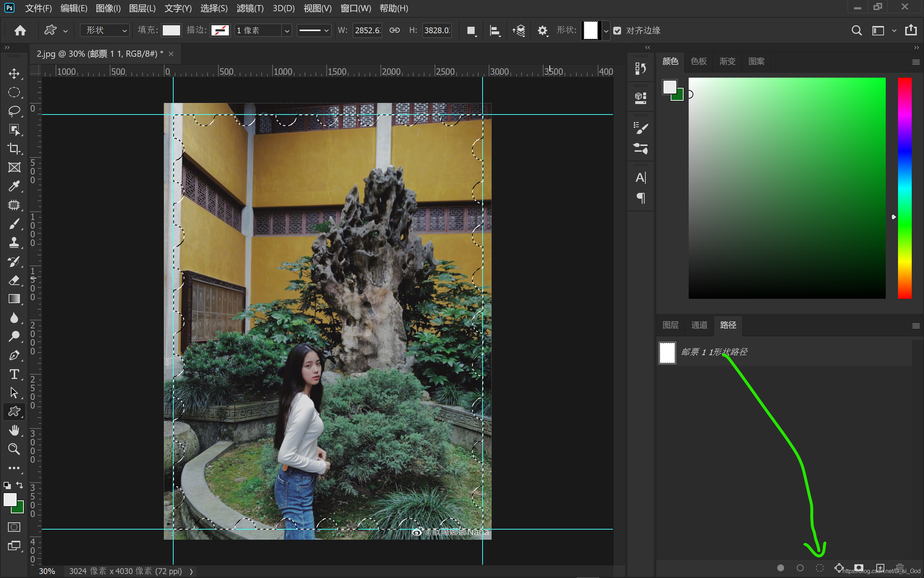Image resolution: width=924 pixels, height=578 pixels.
Task: Open the 滤镜(T) menu
Action: coord(250,8)
